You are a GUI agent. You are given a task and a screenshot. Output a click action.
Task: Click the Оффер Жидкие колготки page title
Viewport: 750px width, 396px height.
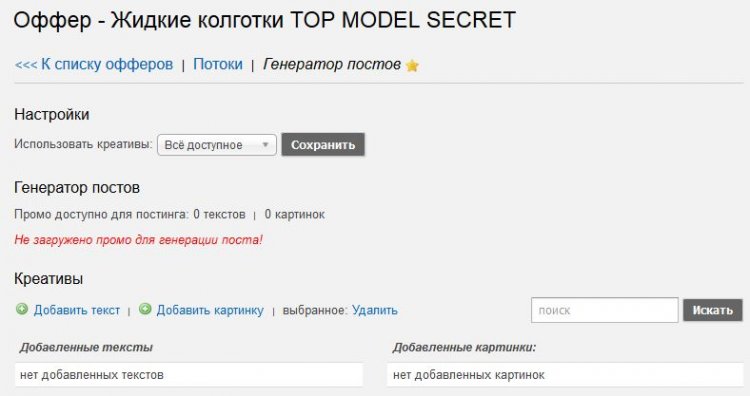coord(265,21)
